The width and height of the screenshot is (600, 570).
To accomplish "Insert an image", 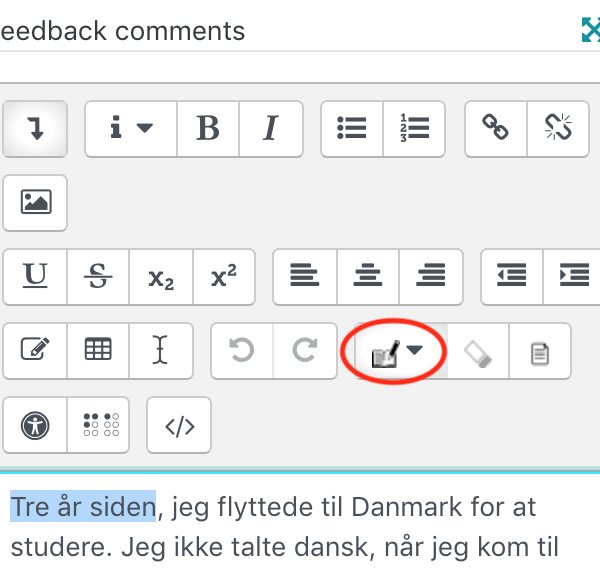I will [x=35, y=203].
